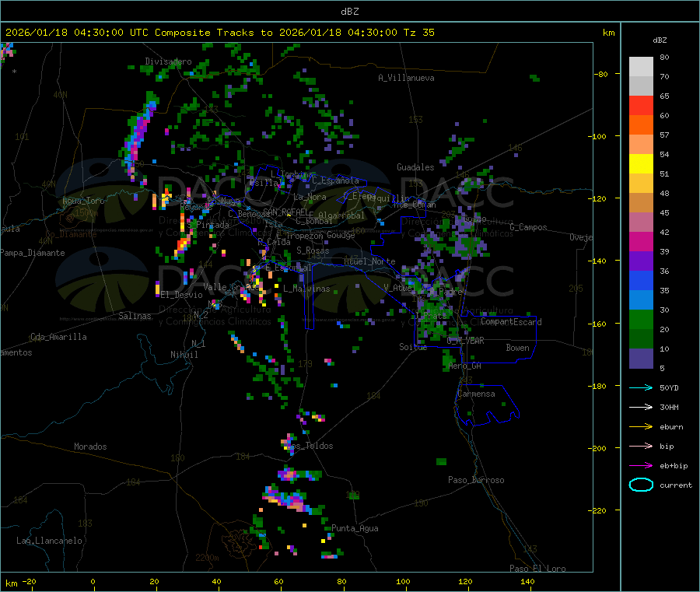
Task: Click the 'Valle_Grande' map label
Action: (x=231, y=287)
